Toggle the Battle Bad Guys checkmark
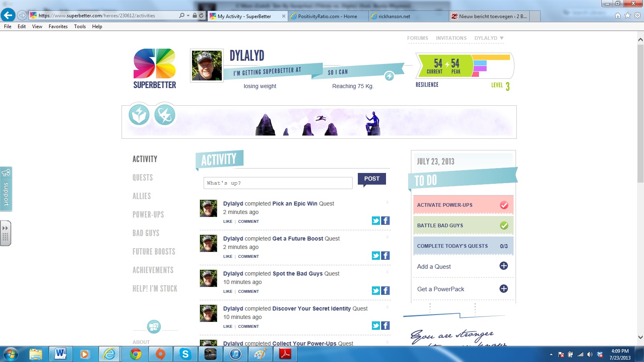This screenshot has height=362, width=644. (x=504, y=226)
